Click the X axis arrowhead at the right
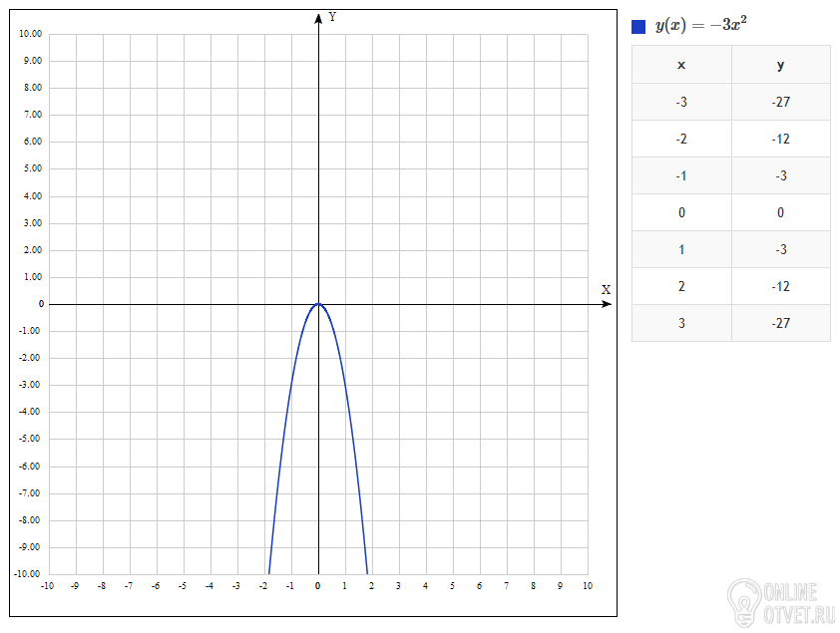The width and height of the screenshot is (840, 633). pos(607,304)
